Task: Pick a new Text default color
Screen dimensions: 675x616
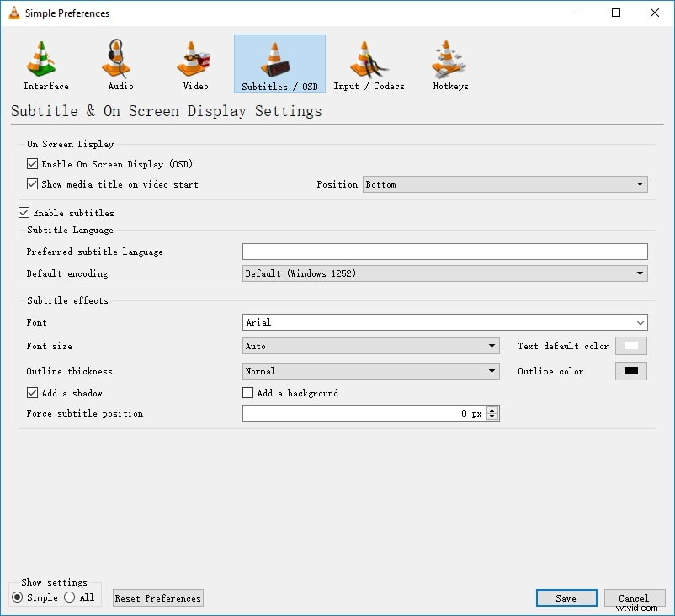Action: click(630, 345)
